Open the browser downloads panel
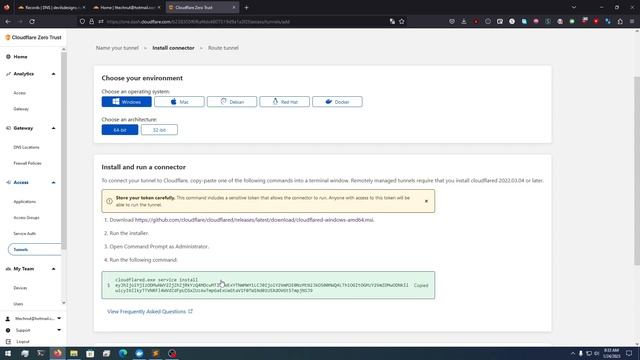The image size is (640, 360). 464,22
